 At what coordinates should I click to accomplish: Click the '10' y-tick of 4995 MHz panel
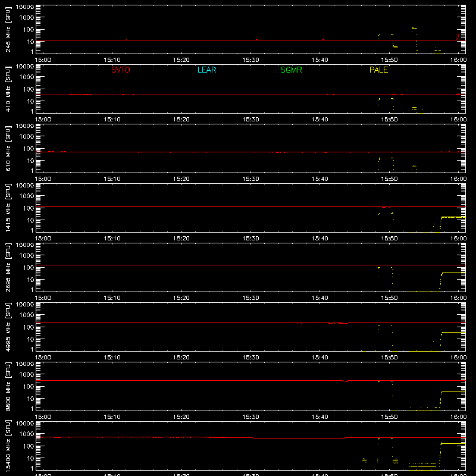[30, 339]
